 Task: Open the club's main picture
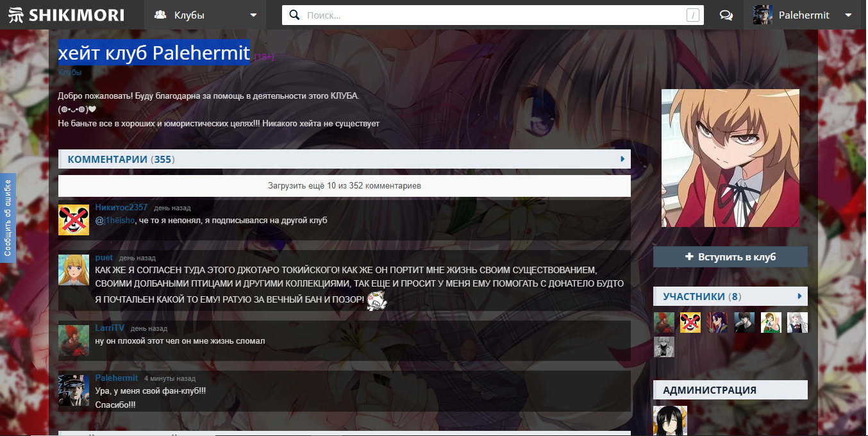(730, 158)
